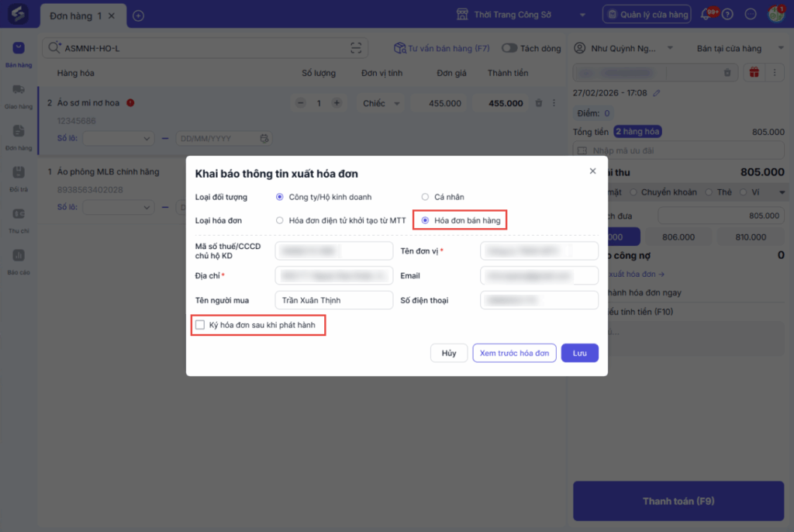Delete the Áo sơ mi nơ hoa row
This screenshot has height=532, width=794.
click(x=540, y=103)
